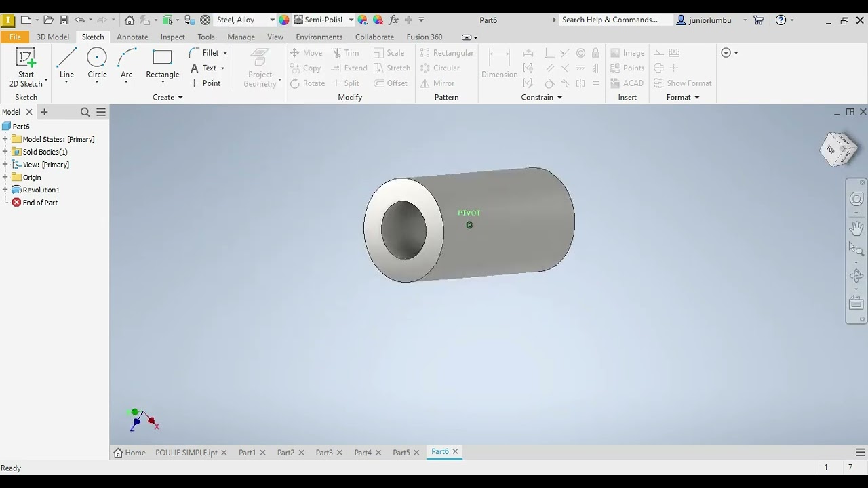Click the Orbit tool icon
Viewport: 868px width, 488px height.
click(x=856, y=276)
